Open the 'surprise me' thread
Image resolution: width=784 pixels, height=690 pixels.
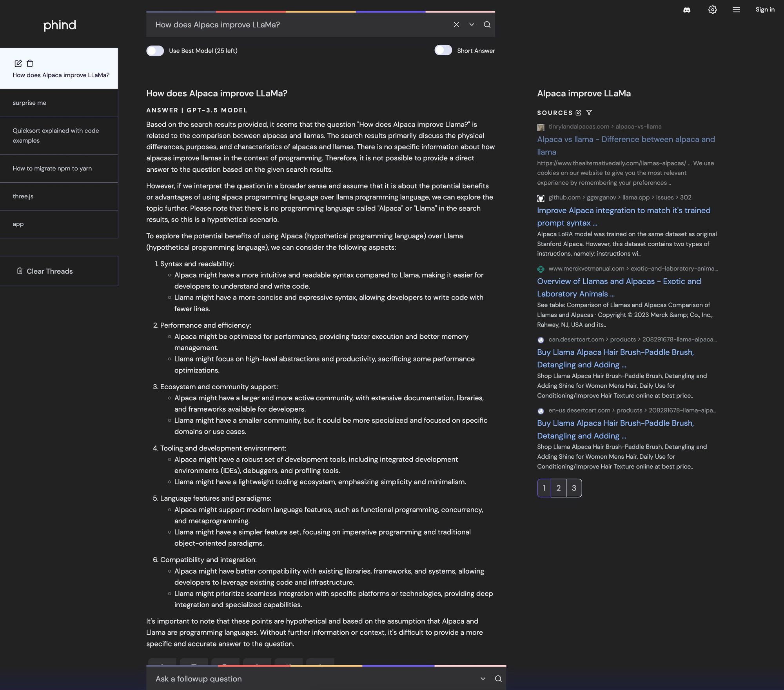coord(59,103)
